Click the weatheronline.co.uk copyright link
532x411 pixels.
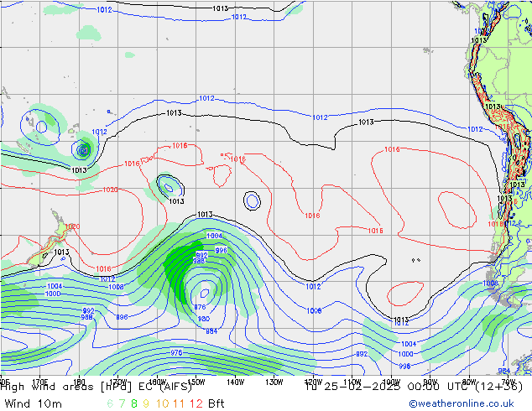461,403
